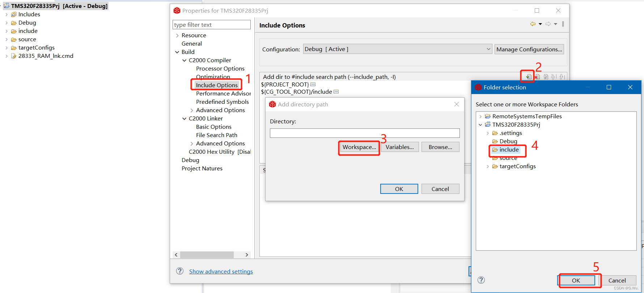
Task: Open the forward history dropdown arrow
Action: (x=555, y=24)
